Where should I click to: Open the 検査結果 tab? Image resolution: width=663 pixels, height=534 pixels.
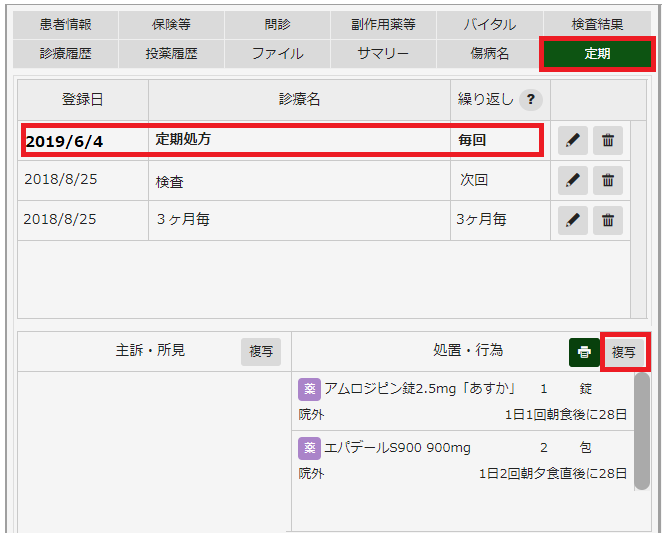coord(597,25)
